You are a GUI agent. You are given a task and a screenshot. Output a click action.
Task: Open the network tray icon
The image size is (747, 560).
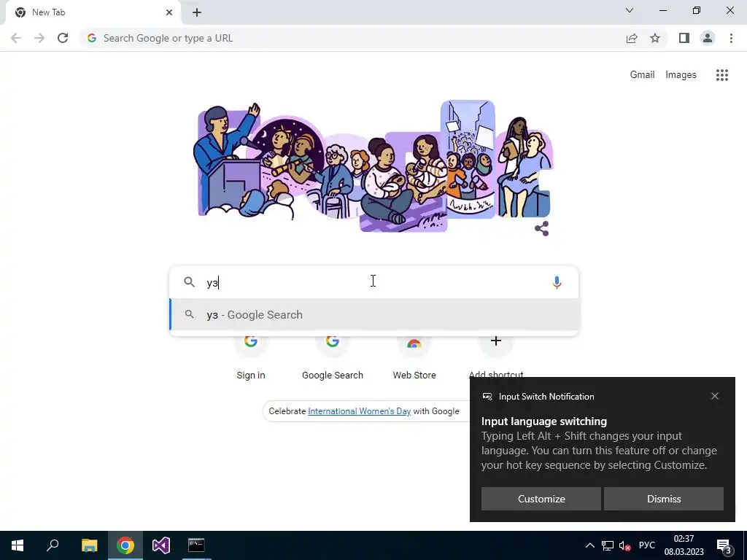(x=608, y=545)
